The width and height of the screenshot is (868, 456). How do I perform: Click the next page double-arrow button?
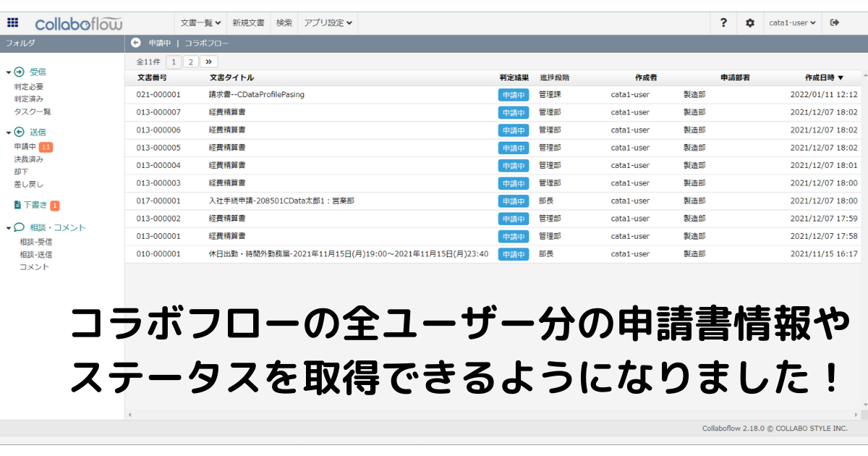click(x=209, y=62)
